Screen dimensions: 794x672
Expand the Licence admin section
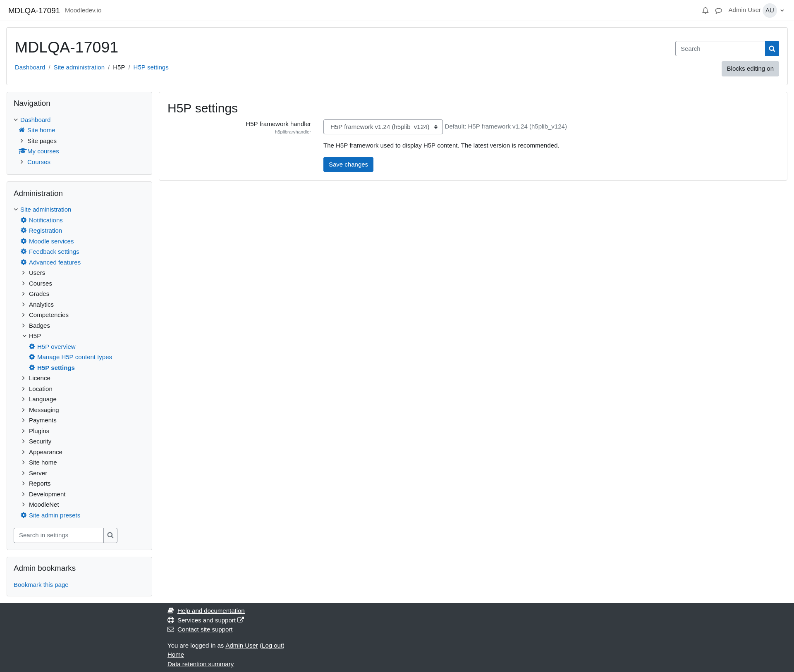coord(24,378)
